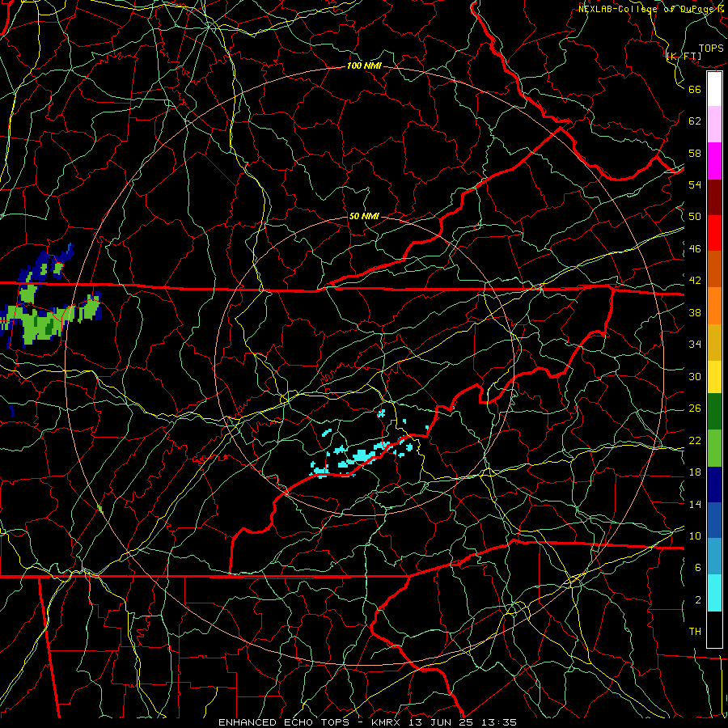Viewport: 728px width, 728px height.
Task: Click the legend value '38'
Action: 695,312
